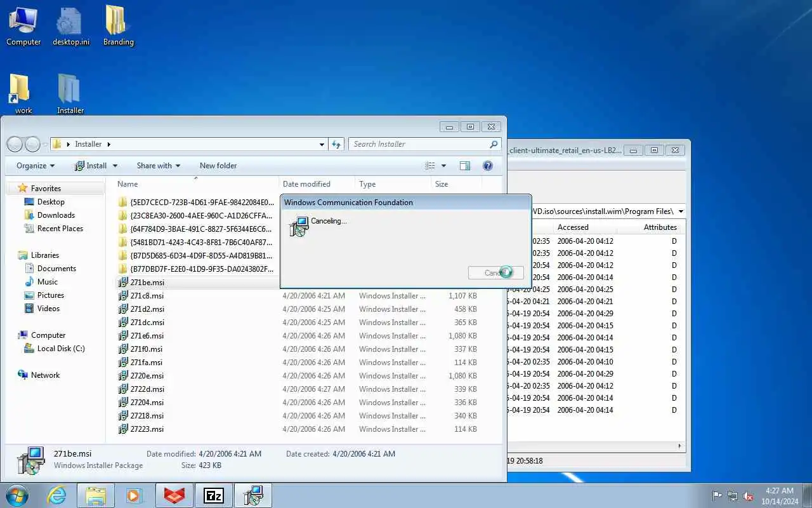Viewport: 812px width, 508px height.
Task: Open the Organize dropdown menu
Action: [36, 166]
